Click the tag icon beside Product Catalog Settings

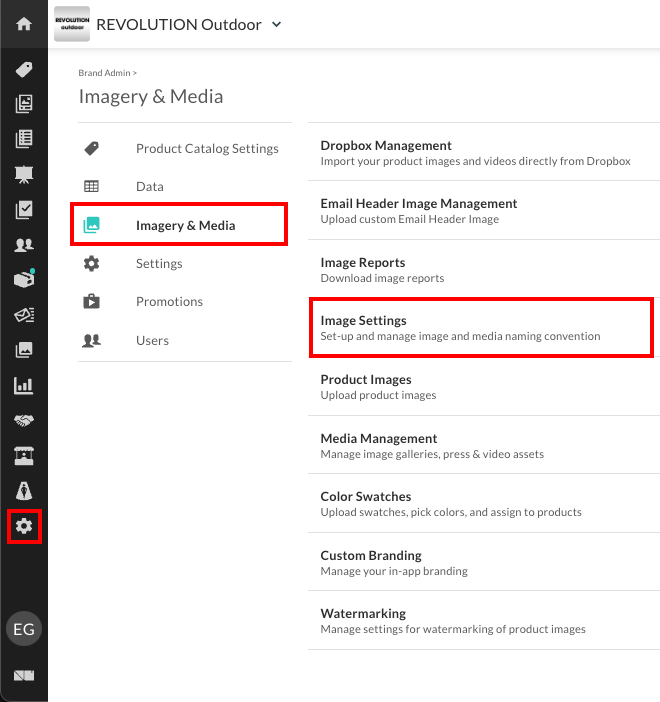pyautogui.click(x=91, y=149)
